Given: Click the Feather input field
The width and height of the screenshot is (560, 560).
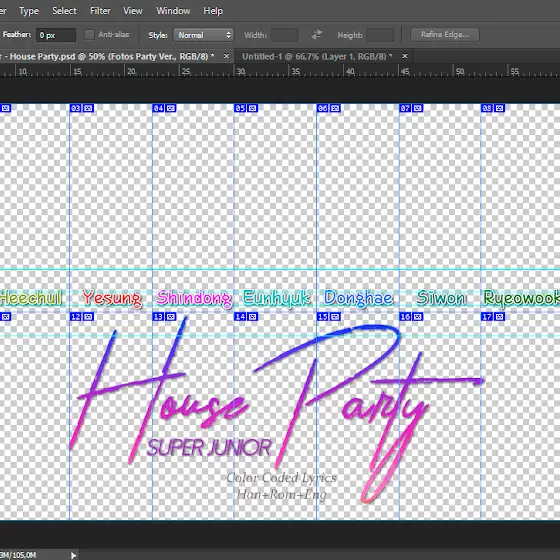Looking at the screenshot, I should pos(56,35).
